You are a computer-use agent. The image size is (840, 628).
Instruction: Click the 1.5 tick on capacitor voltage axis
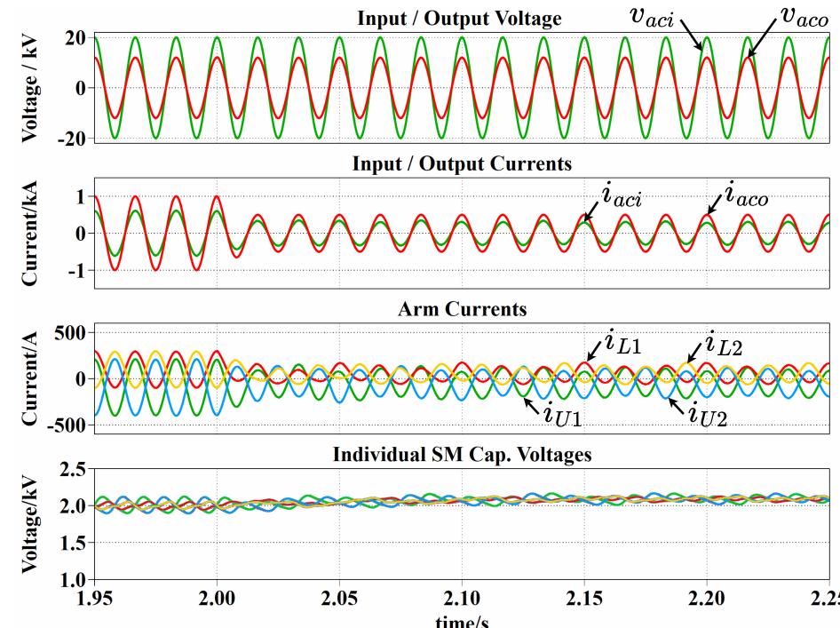[x=72, y=543]
